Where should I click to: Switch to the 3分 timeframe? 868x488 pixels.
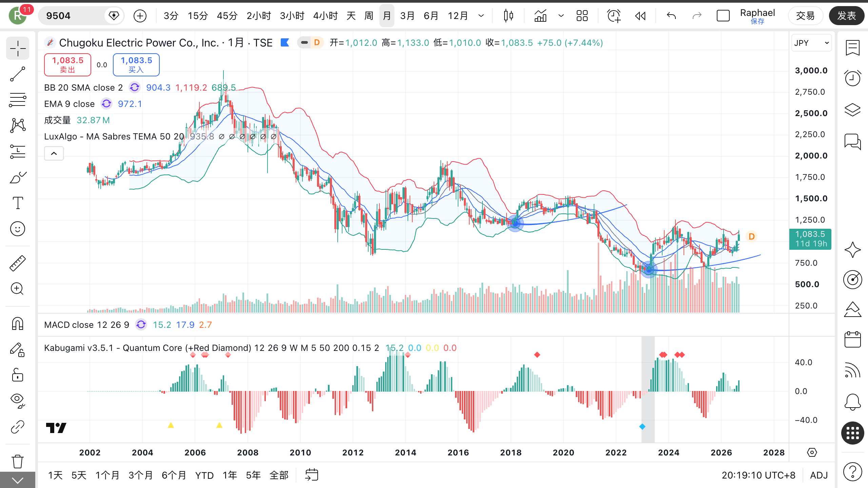click(x=171, y=16)
